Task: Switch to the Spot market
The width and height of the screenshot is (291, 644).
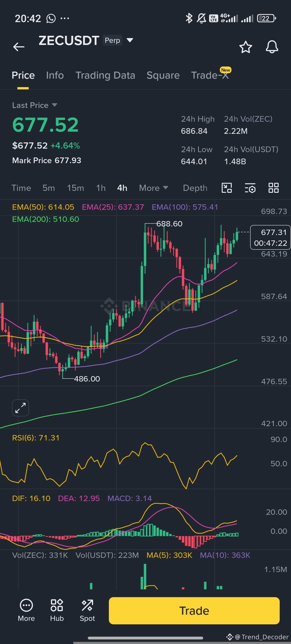Action: [x=87, y=610]
